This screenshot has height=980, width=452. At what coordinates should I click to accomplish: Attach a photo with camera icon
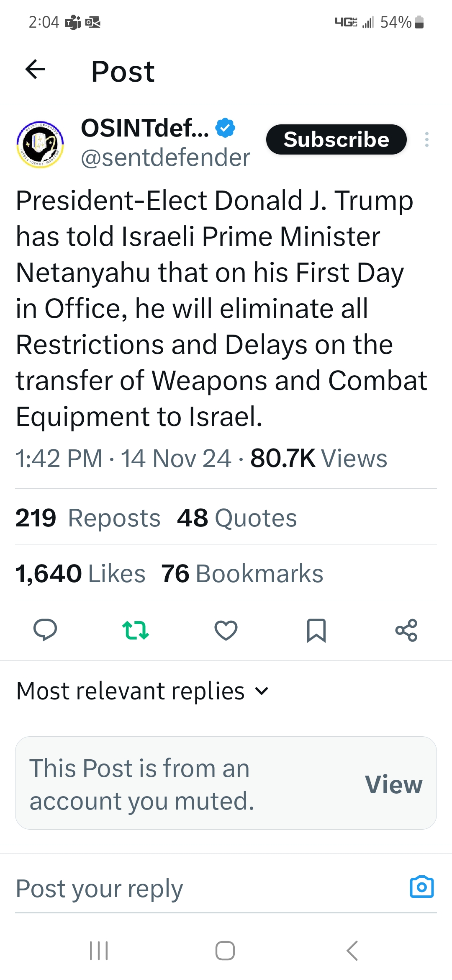[x=422, y=887]
